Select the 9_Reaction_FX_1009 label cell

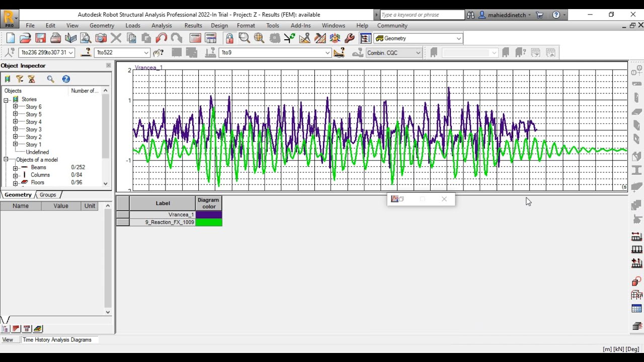(x=163, y=222)
